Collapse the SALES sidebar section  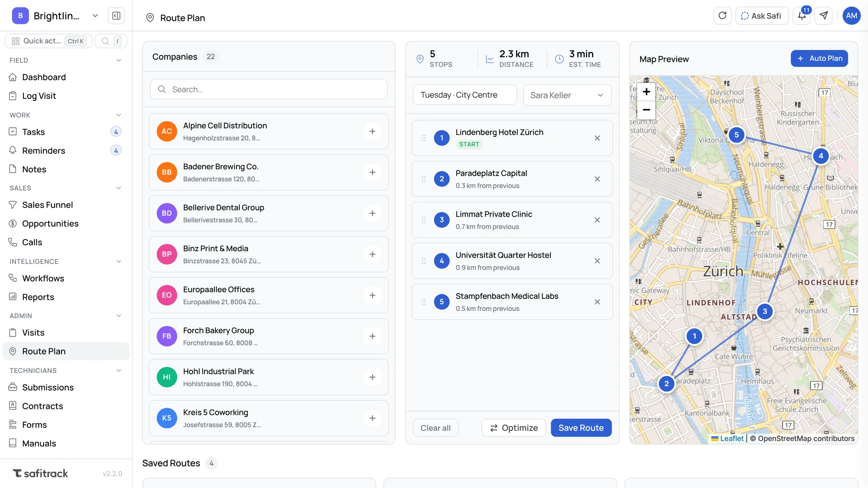tap(119, 188)
